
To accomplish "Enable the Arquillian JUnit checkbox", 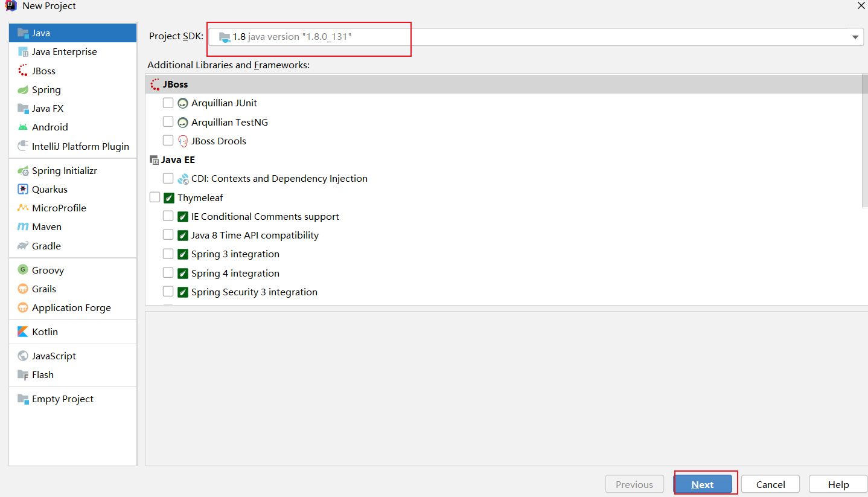I will click(x=168, y=103).
